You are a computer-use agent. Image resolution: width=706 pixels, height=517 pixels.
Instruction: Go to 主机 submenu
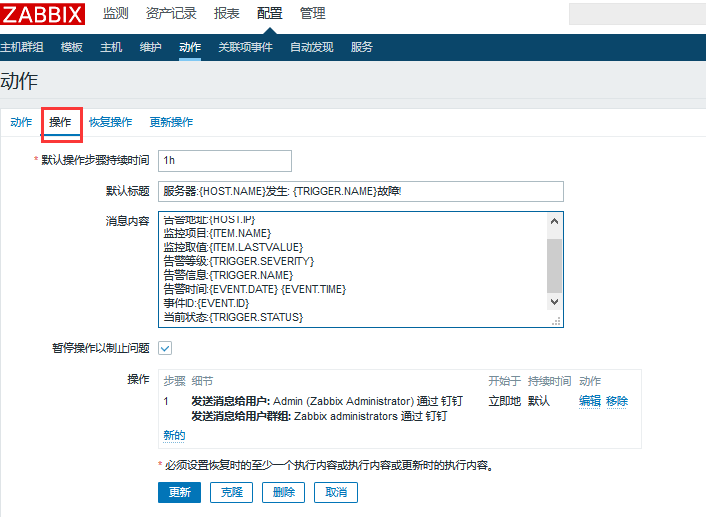click(x=111, y=47)
